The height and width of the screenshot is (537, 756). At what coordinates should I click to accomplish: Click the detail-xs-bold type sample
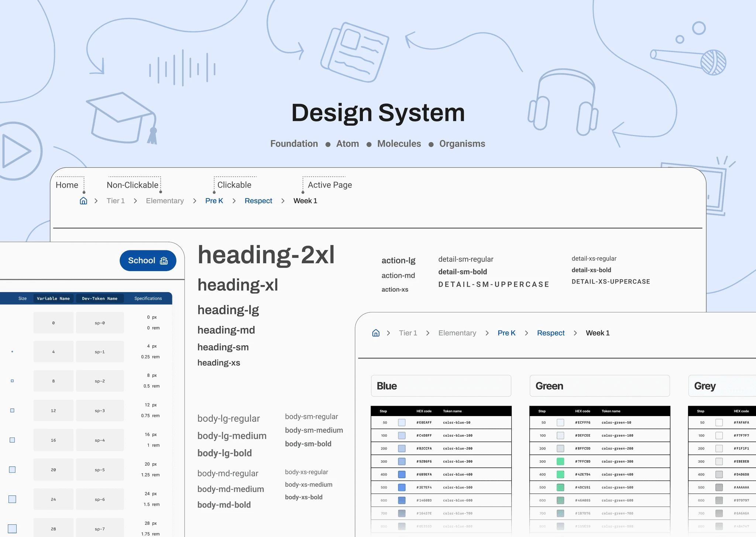(591, 270)
